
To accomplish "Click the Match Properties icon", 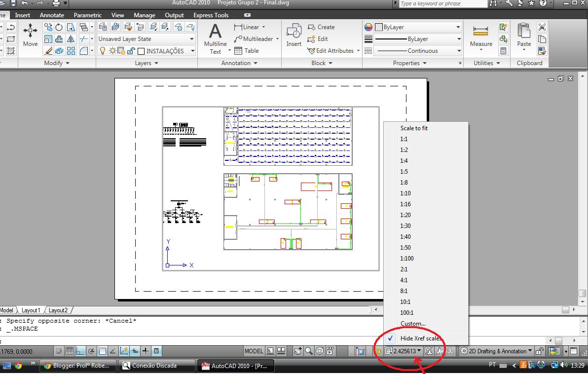I will [542, 51].
